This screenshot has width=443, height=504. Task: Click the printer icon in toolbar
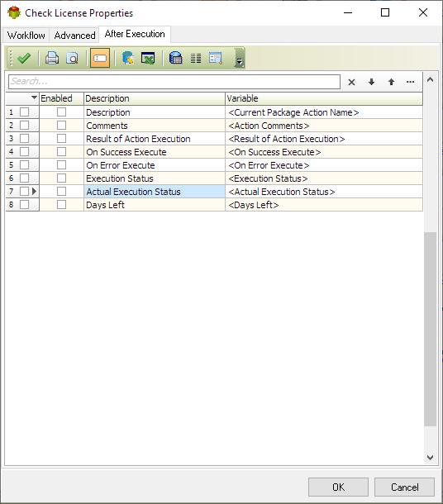coord(52,58)
